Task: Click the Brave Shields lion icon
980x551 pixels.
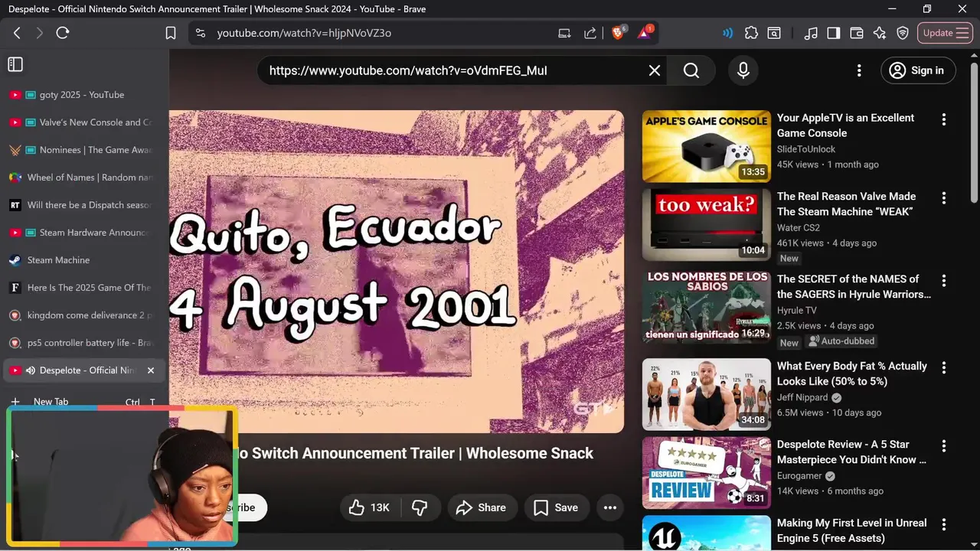Action: click(619, 33)
